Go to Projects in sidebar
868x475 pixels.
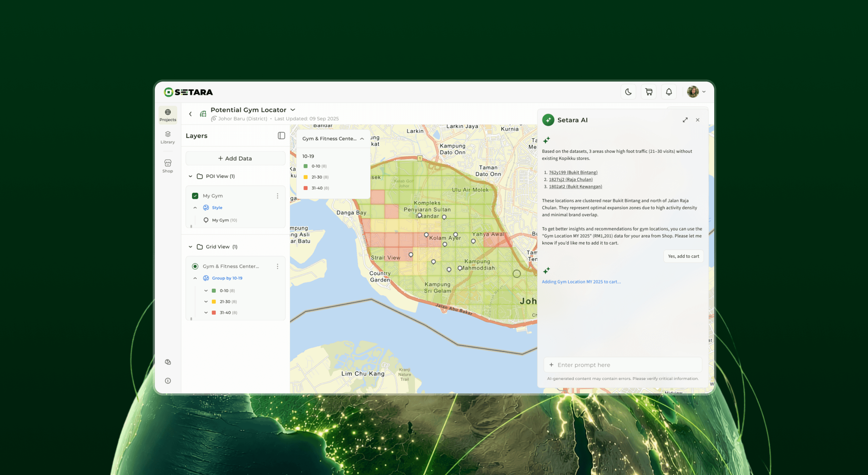point(168,115)
